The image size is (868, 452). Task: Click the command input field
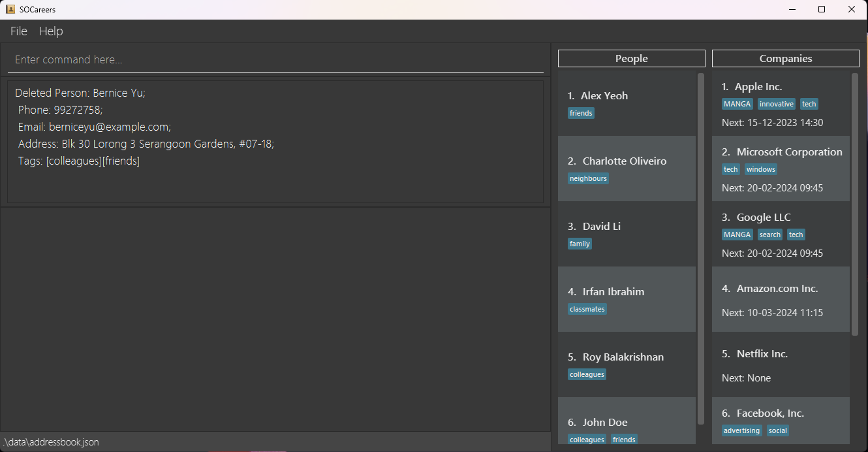pos(275,59)
